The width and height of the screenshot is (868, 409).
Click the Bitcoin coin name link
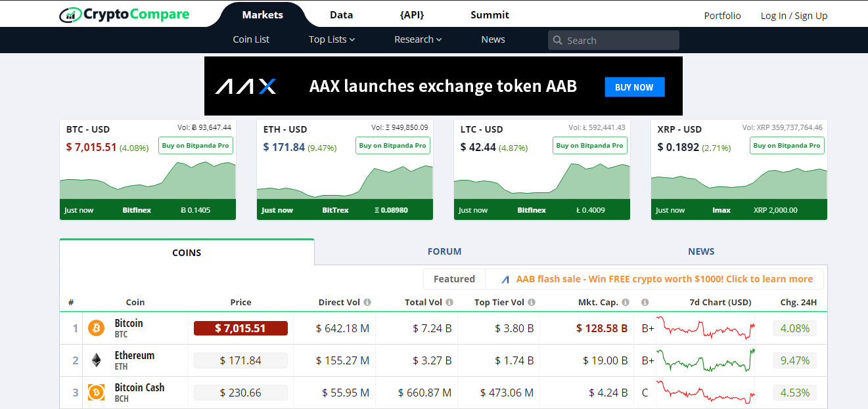pos(129,323)
